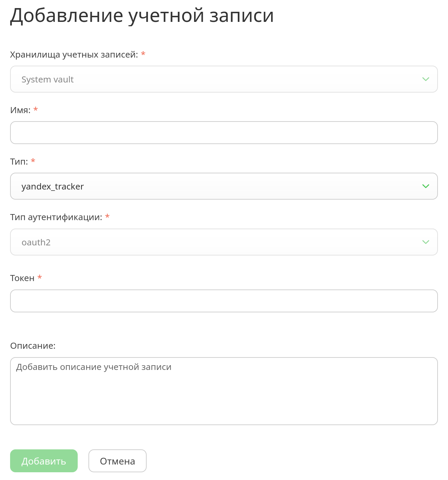Click the Отмена button

click(117, 461)
